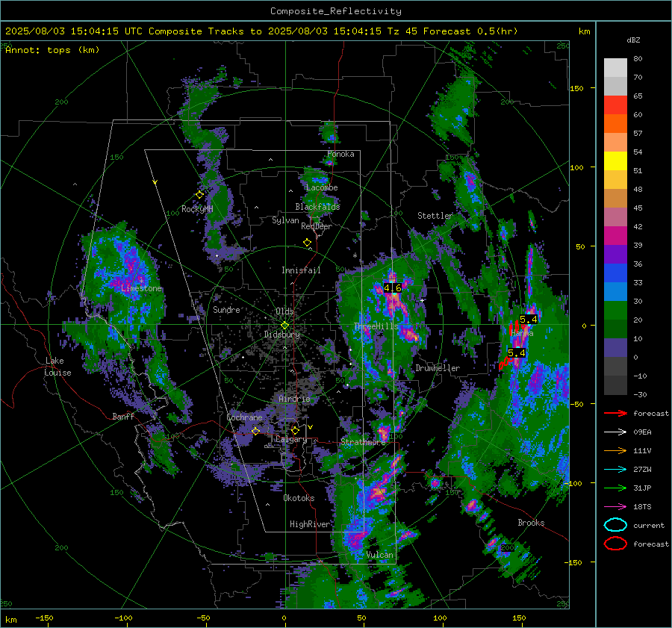Click the Calgary city label
672x628 pixels.
(291, 439)
